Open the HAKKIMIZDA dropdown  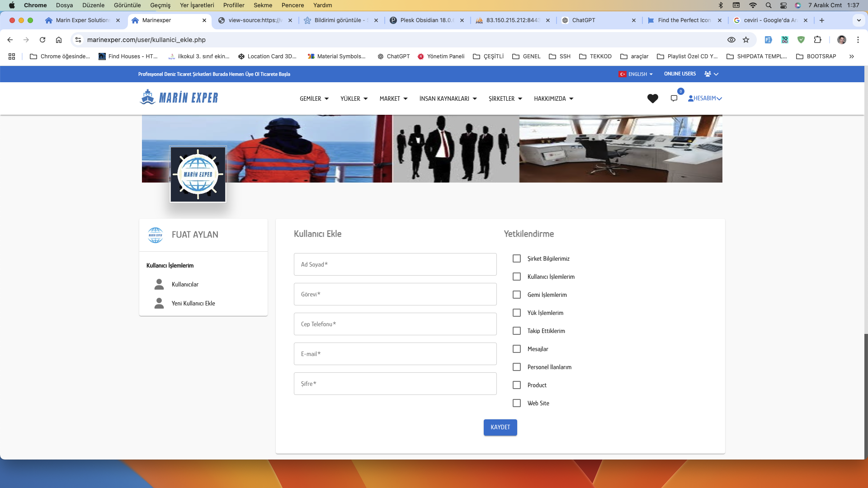pos(554,99)
